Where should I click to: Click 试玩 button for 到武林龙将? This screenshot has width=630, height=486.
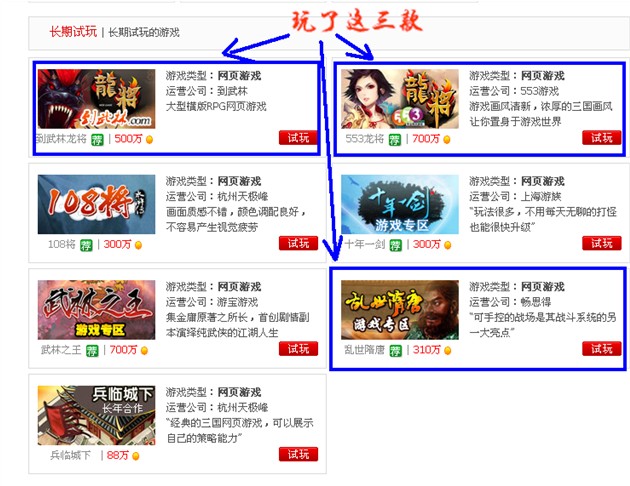(298, 138)
